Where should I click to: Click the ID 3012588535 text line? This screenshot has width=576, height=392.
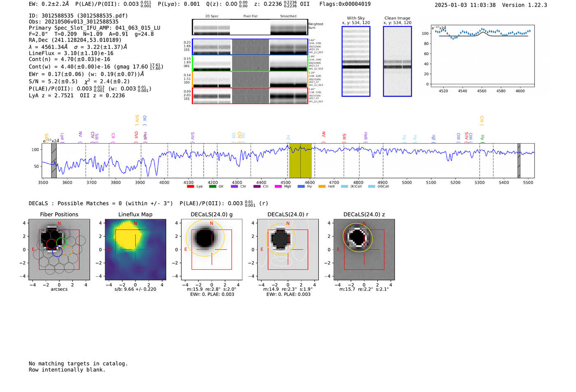78,16
